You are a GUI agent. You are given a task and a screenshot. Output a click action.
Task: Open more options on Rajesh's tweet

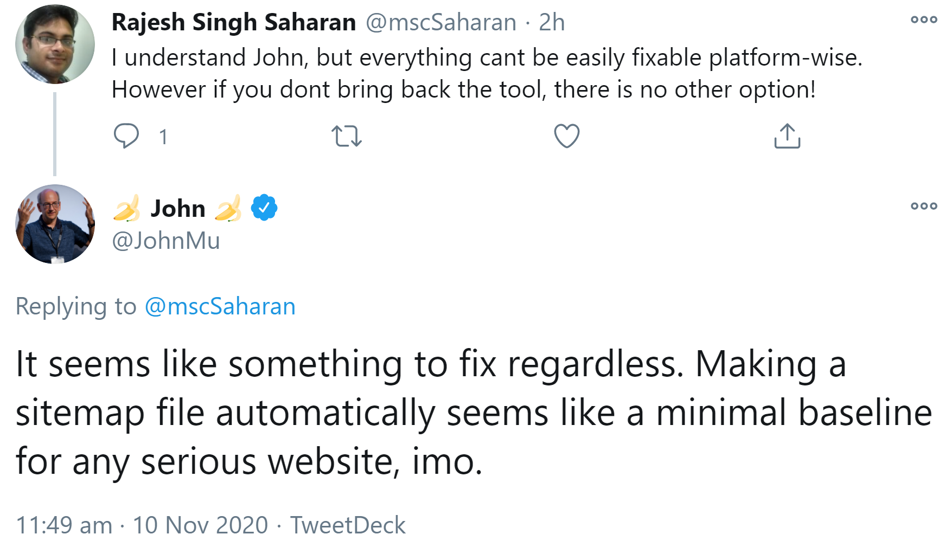point(923,20)
